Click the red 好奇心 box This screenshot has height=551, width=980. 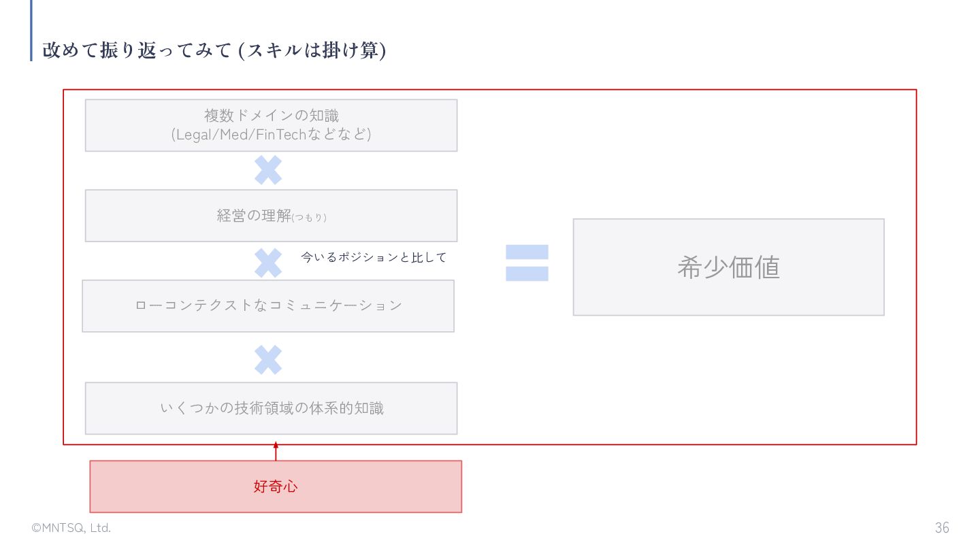click(x=276, y=486)
